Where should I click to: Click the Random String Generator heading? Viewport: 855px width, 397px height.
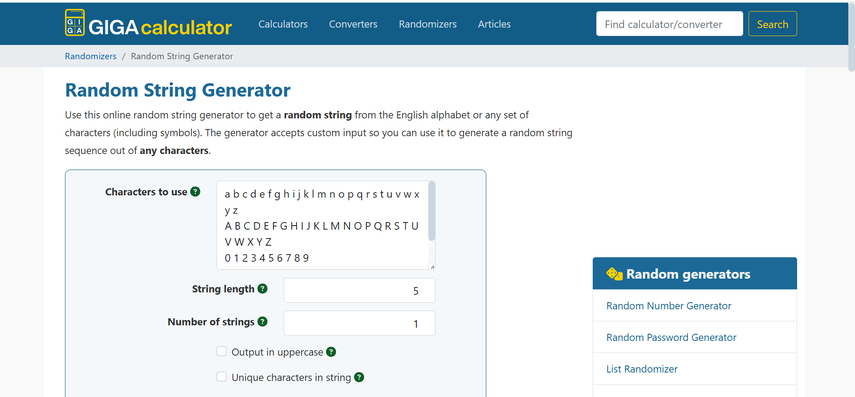pyautogui.click(x=178, y=90)
